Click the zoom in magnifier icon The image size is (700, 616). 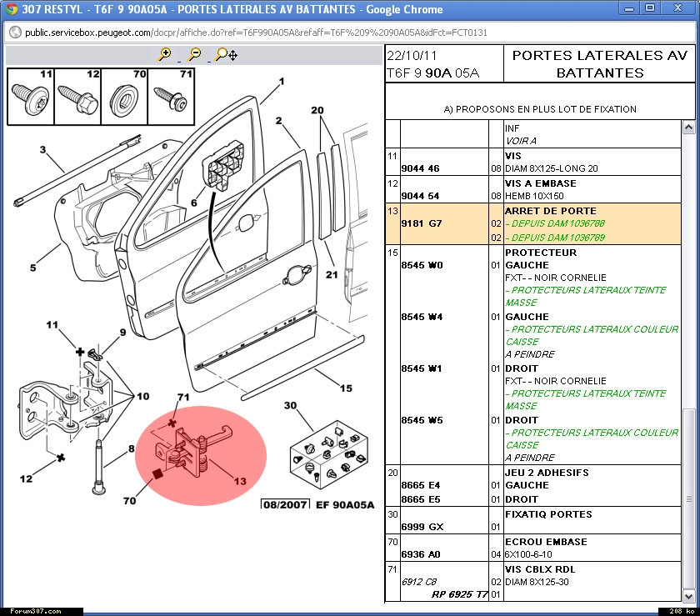(x=165, y=54)
